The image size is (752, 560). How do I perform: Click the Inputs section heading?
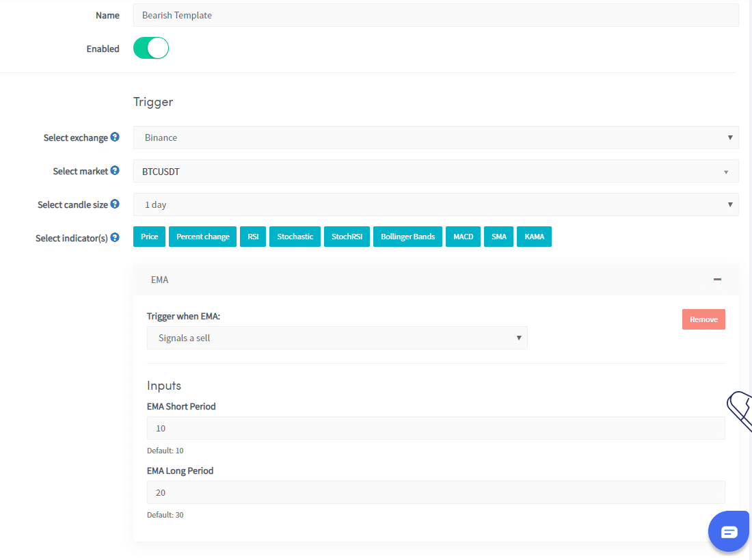164,386
